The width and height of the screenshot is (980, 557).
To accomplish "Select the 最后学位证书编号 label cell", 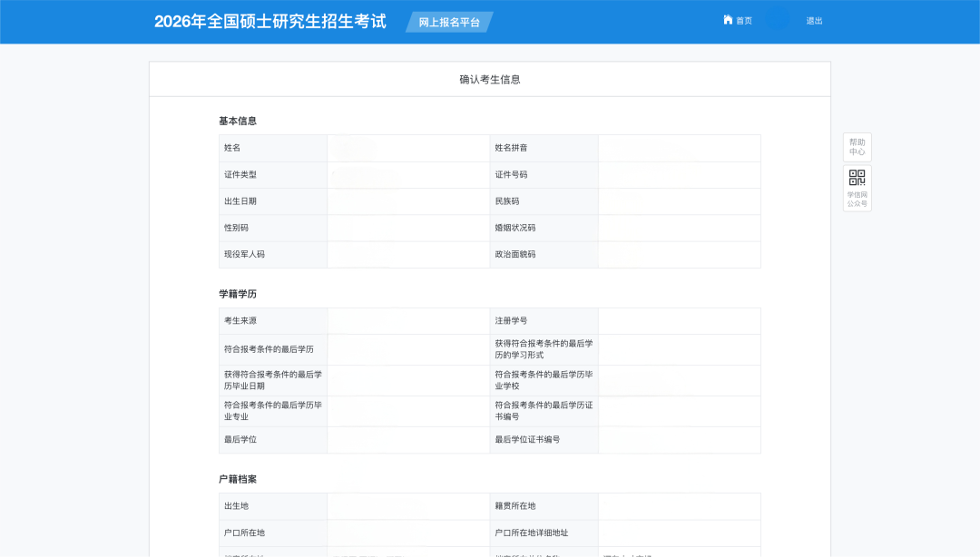I will pyautogui.click(x=527, y=440).
